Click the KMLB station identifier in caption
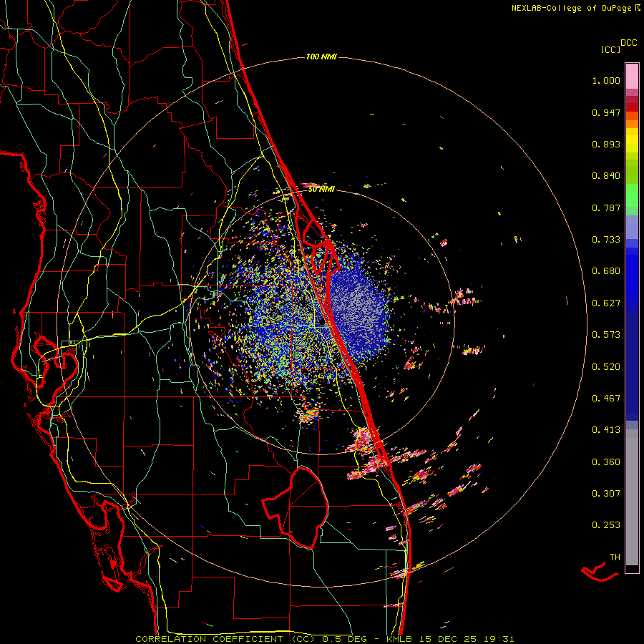Screen dimensions: 644x644 pyautogui.click(x=399, y=639)
